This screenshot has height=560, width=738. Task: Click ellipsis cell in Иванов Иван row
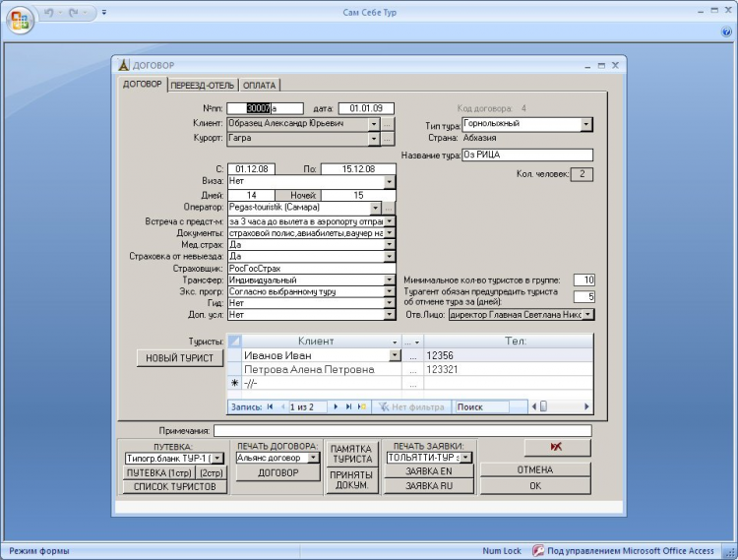click(x=412, y=355)
